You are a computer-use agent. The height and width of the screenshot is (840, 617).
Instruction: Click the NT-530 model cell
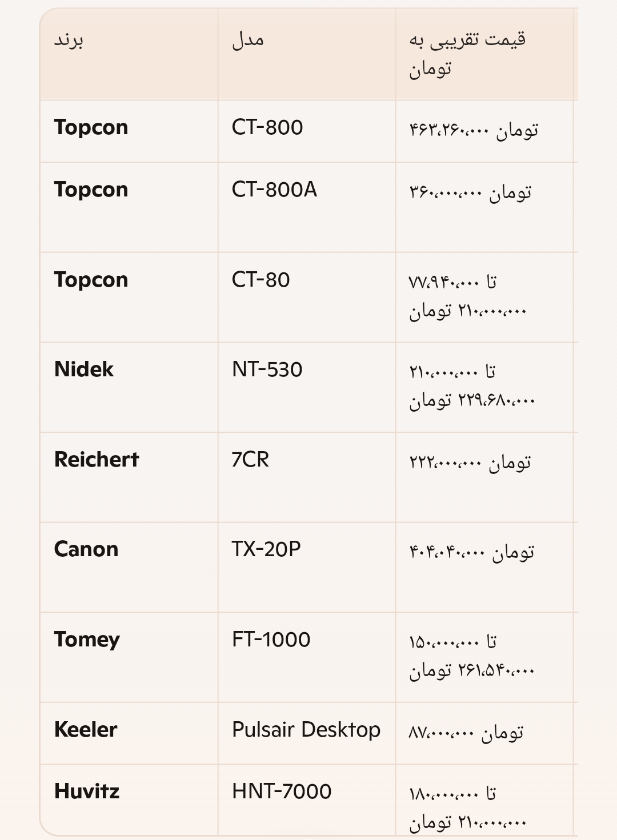pos(267,369)
